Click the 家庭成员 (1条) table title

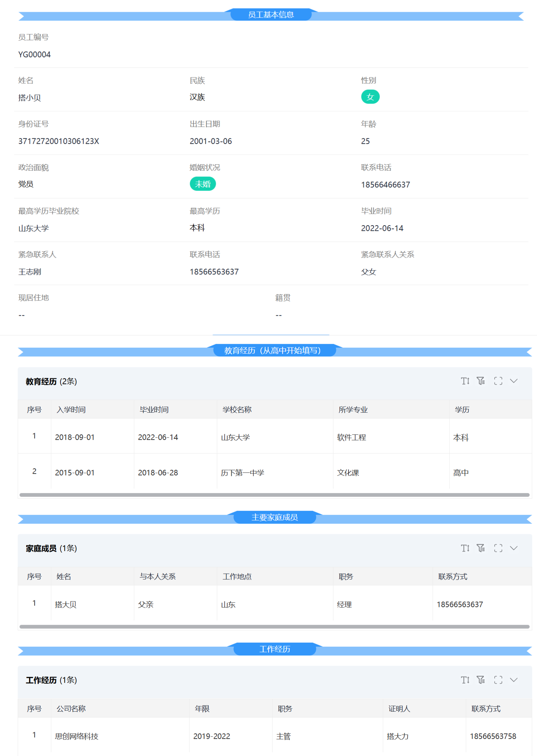pos(51,549)
